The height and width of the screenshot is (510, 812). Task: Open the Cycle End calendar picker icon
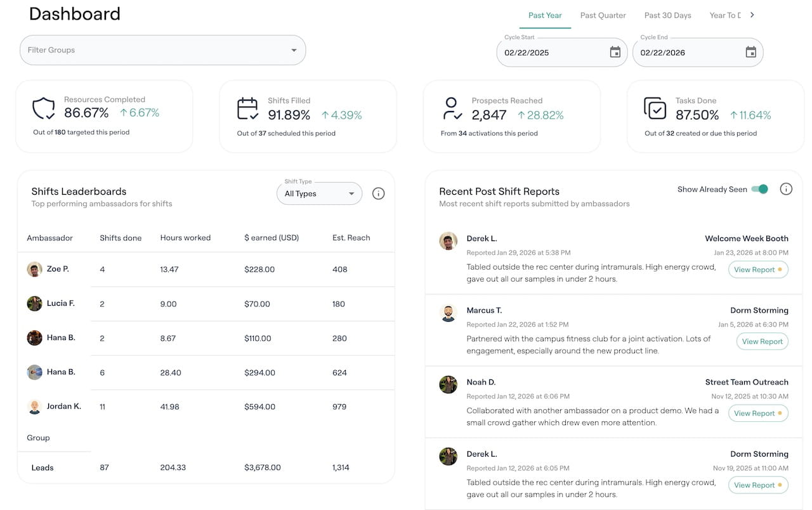(x=750, y=53)
